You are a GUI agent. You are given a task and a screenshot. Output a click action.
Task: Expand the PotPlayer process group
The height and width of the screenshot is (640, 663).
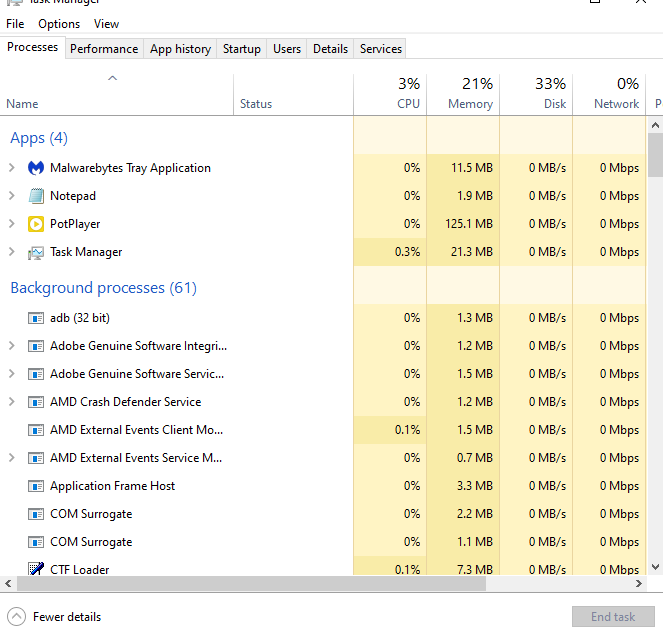[x=12, y=224]
